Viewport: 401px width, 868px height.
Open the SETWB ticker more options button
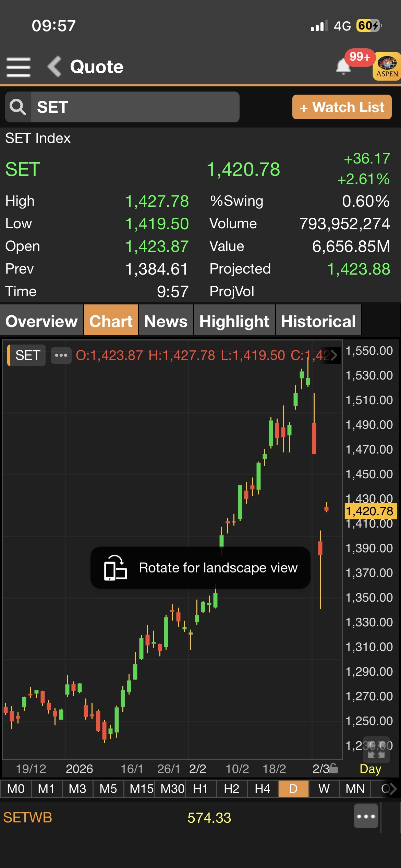click(x=366, y=816)
